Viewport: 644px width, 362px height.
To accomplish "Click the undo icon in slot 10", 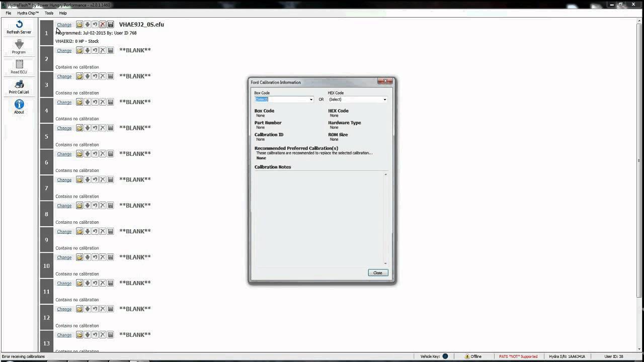I will (x=95, y=257).
